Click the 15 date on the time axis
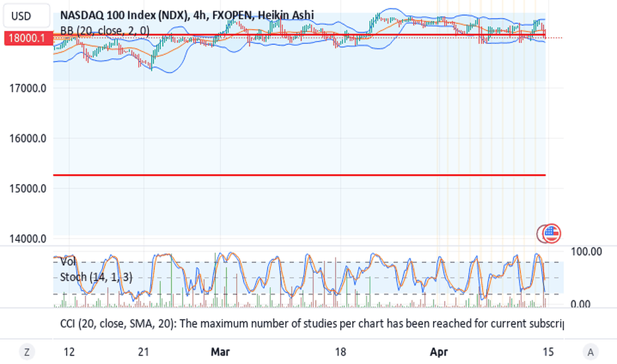 point(548,351)
